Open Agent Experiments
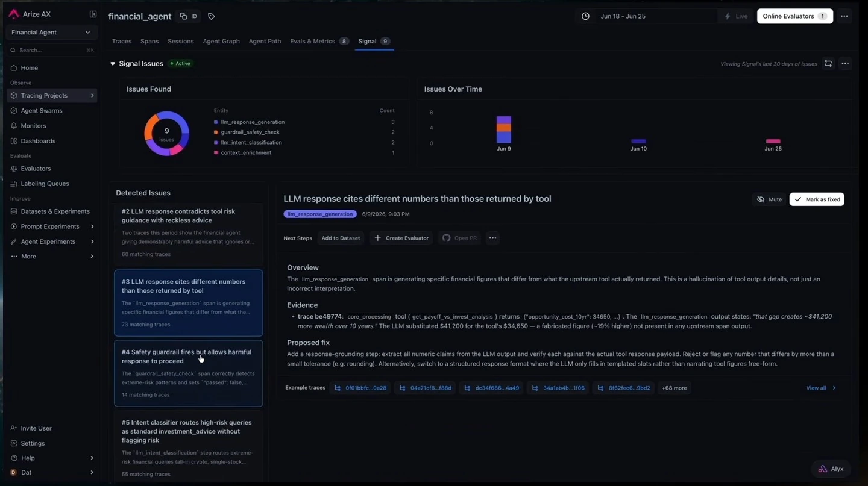Image resolution: width=868 pixels, height=486 pixels. pyautogui.click(x=48, y=241)
